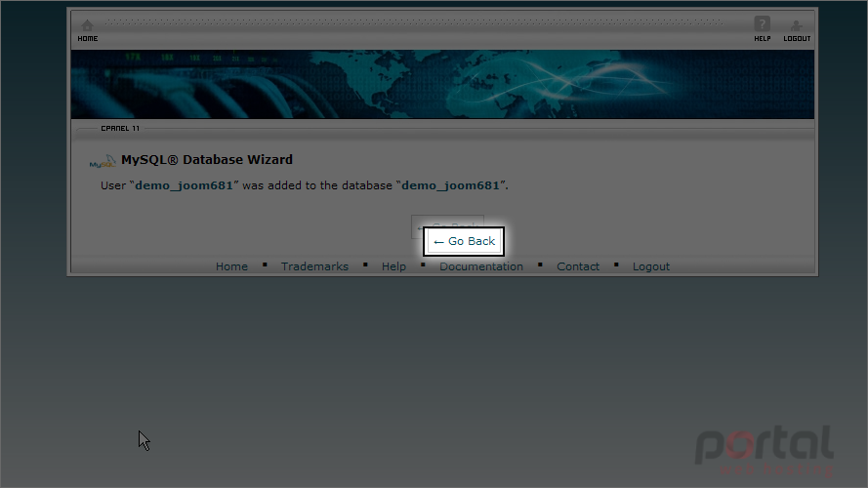This screenshot has width=868, height=488.
Task: Click the highlighted Go Back link
Action: pyautogui.click(x=464, y=241)
